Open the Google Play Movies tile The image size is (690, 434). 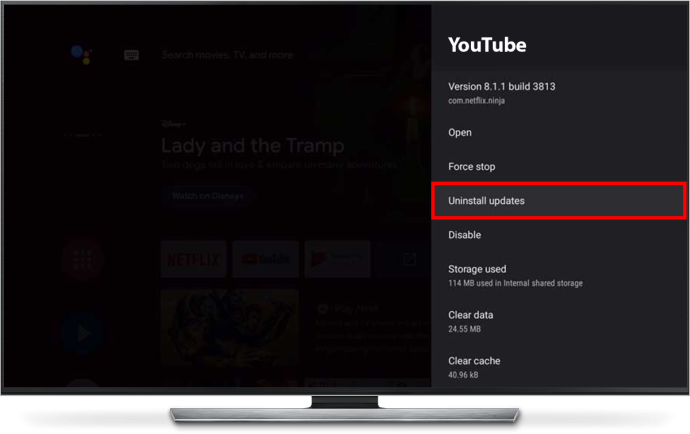[x=338, y=259]
